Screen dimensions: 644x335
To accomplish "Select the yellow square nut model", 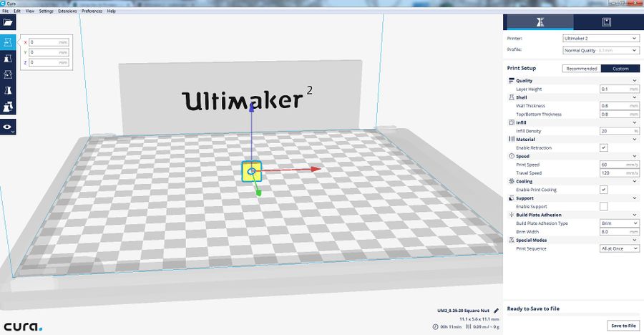I will pyautogui.click(x=252, y=171).
